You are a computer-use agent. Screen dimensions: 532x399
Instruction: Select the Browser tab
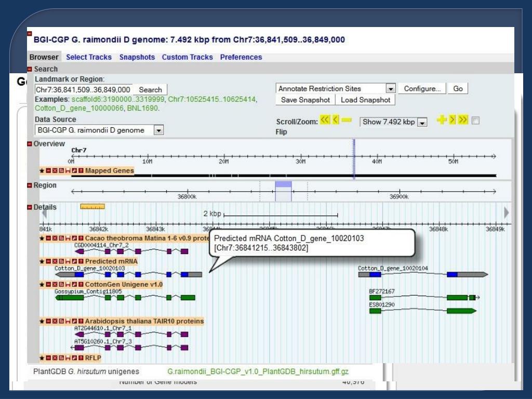pyautogui.click(x=44, y=57)
